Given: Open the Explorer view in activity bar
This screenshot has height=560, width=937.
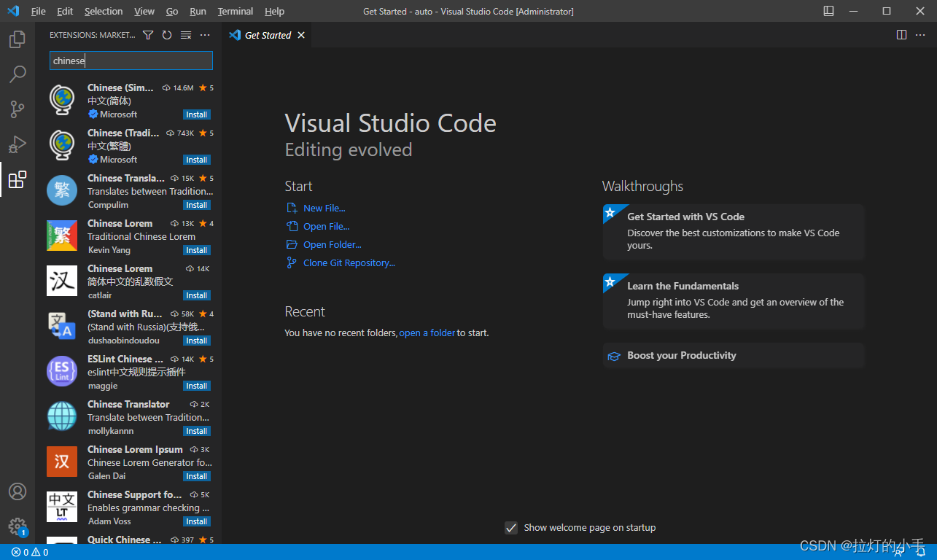Looking at the screenshot, I should pyautogui.click(x=18, y=39).
